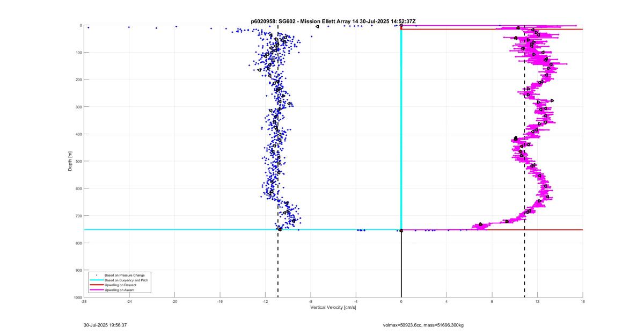644x334 pixels.
Task: Click the x-axis tick label '-24'
Action: click(129, 301)
